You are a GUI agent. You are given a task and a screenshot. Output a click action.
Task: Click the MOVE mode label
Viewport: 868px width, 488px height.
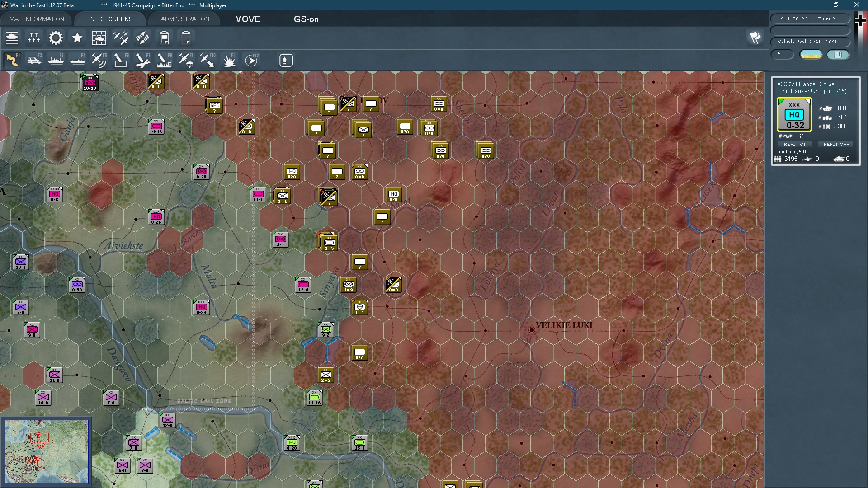(x=247, y=19)
